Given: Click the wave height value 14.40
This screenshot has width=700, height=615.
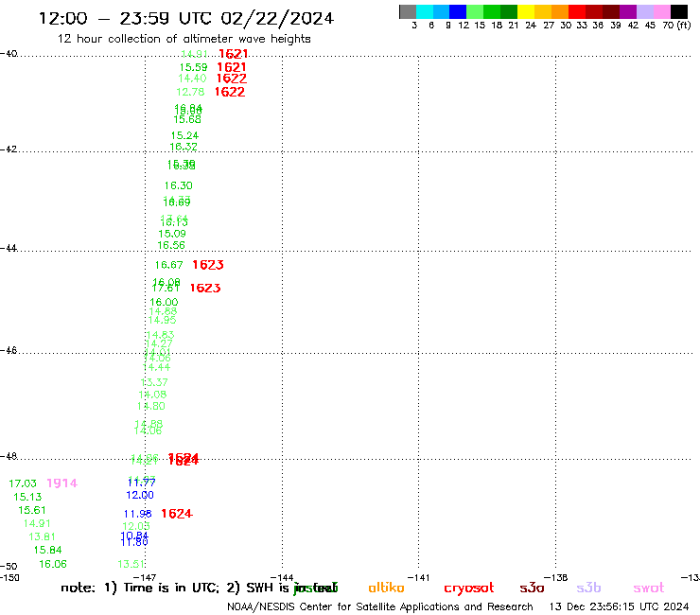Looking at the screenshot, I should tap(192, 79).
